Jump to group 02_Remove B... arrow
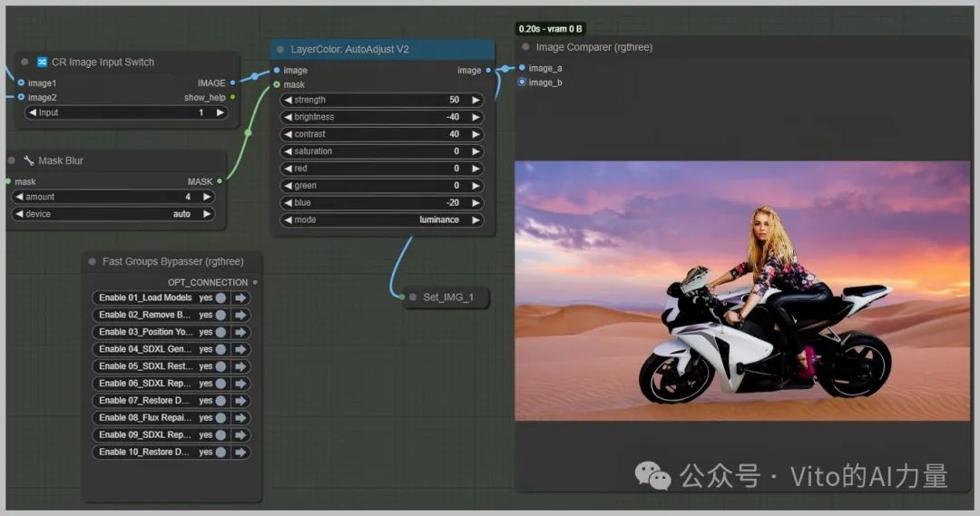This screenshot has height=516, width=980. pos(240,315)
